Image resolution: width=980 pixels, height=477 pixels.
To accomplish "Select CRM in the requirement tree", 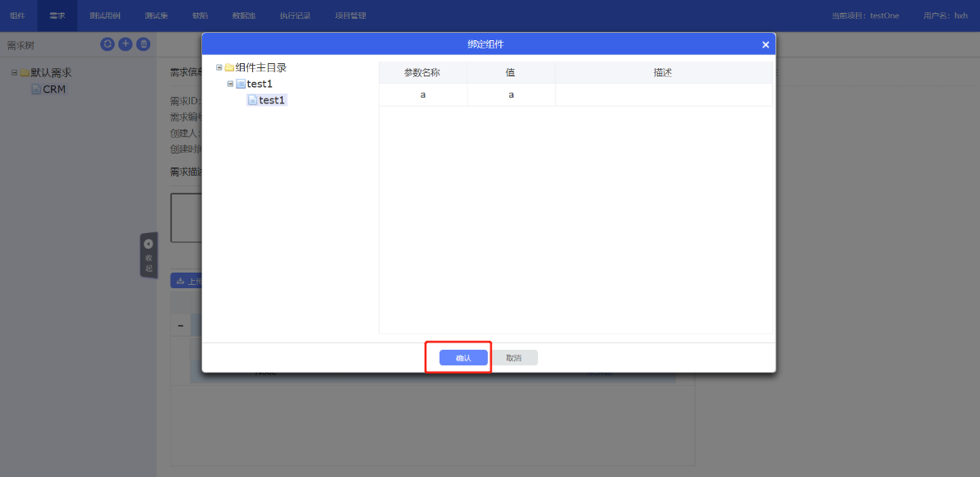I will pyautogui.click(x=54, y=89).
